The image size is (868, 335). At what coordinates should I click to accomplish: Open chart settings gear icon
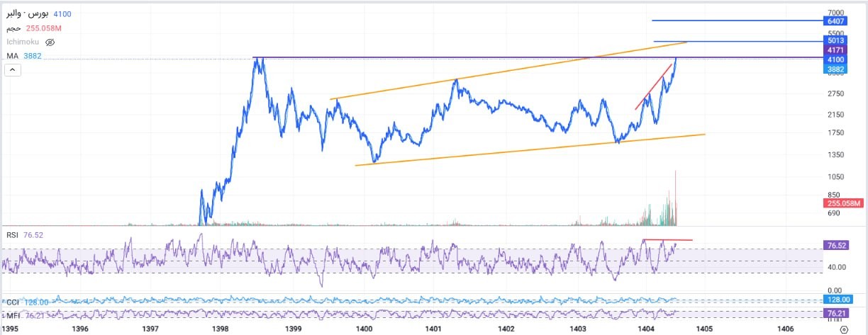pyautogui.click(x=843, y=329)
